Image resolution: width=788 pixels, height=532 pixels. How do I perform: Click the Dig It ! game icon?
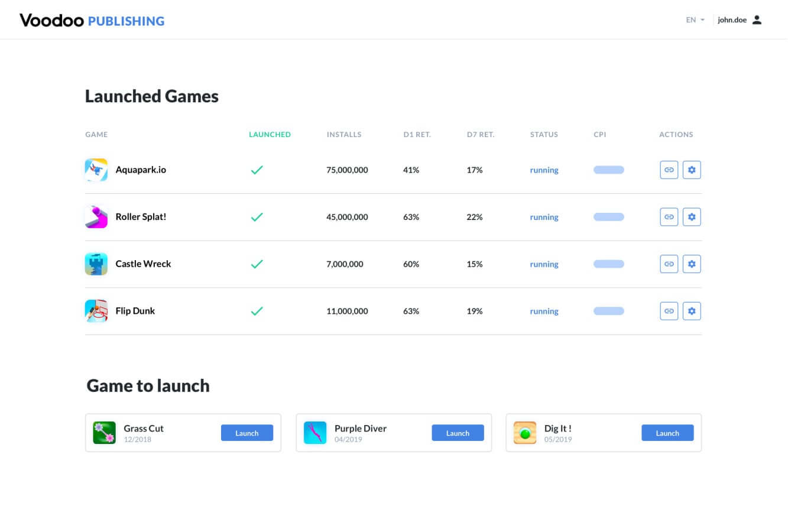pos(525,433)
